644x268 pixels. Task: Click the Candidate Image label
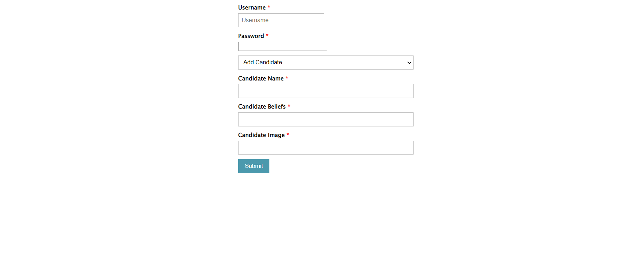click(261, 135)
